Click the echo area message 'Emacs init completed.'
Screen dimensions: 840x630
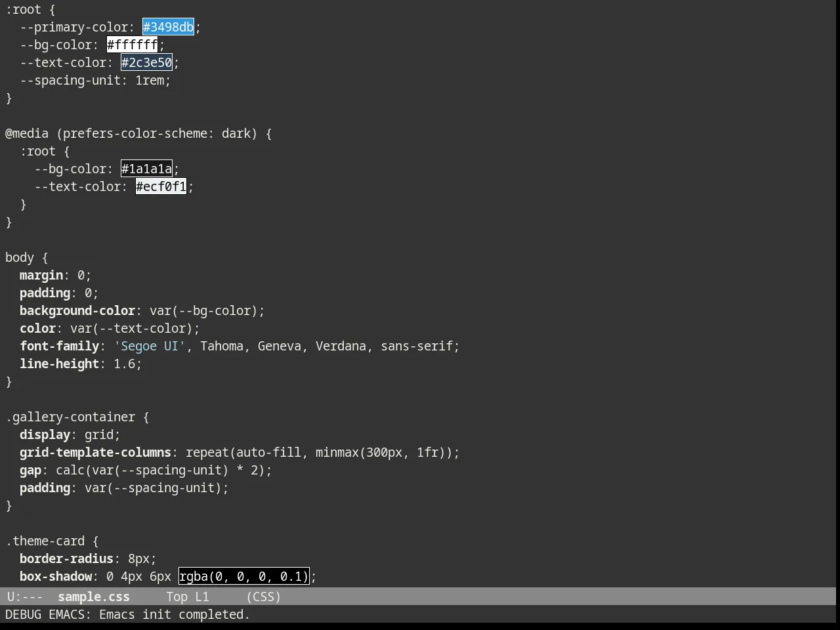coord(175,614)
